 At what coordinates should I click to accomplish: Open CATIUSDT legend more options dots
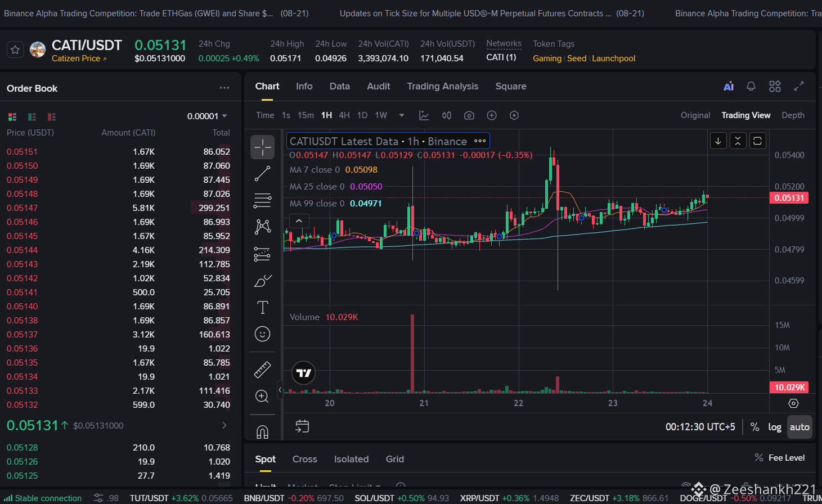[x=480, y=141]
